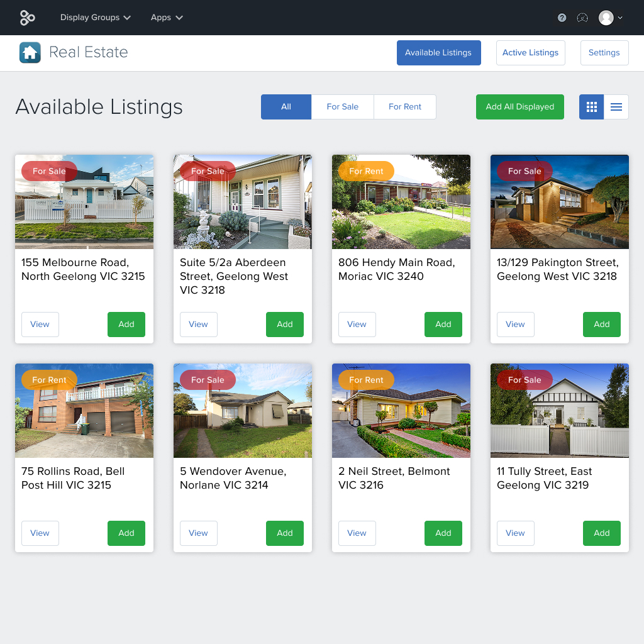644x644 pixels.
Task: Click the ScreenCloud logo top left
Action: (x=26, y=18)
